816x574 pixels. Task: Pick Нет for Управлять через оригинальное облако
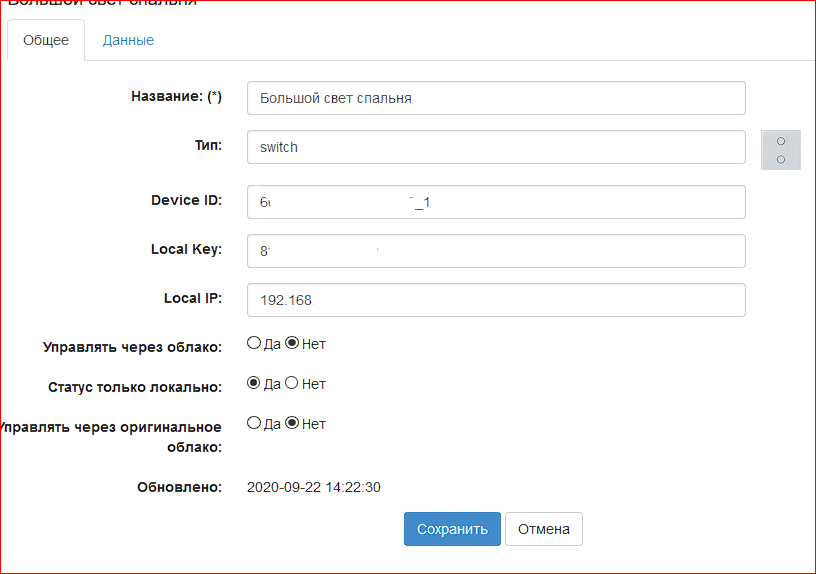293,423
